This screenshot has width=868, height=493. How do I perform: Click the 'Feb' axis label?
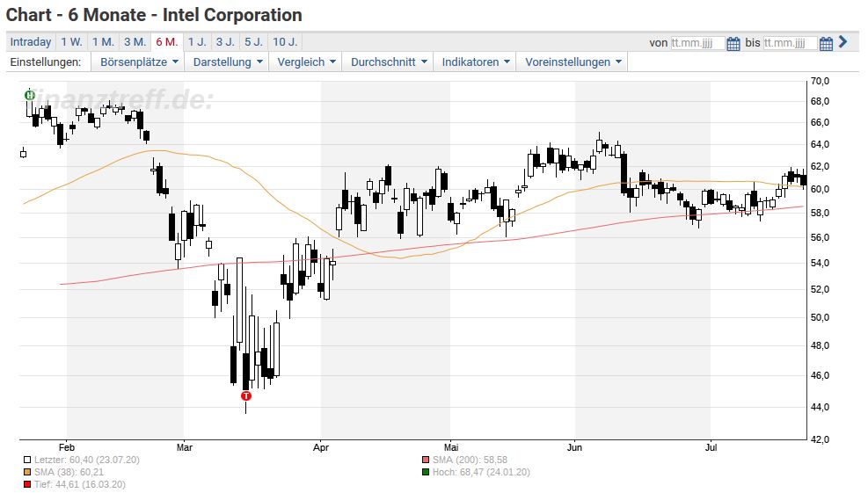point(67,447)
